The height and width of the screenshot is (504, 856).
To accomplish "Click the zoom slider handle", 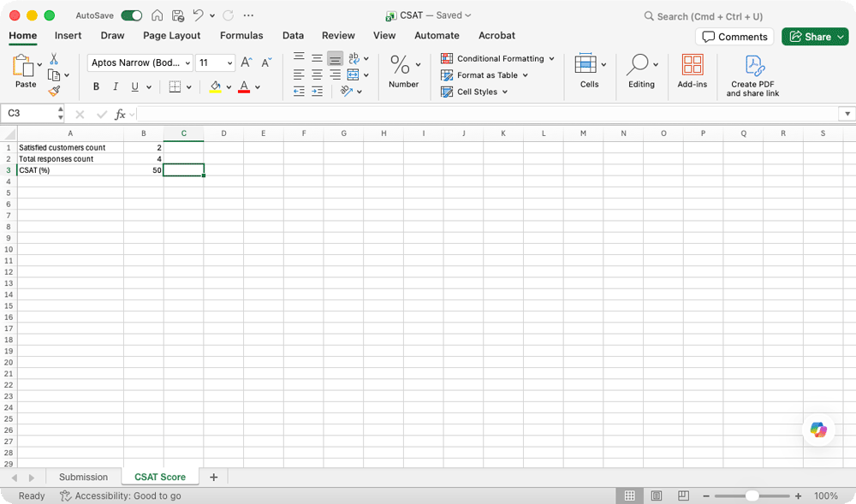I will coord(752,495).
